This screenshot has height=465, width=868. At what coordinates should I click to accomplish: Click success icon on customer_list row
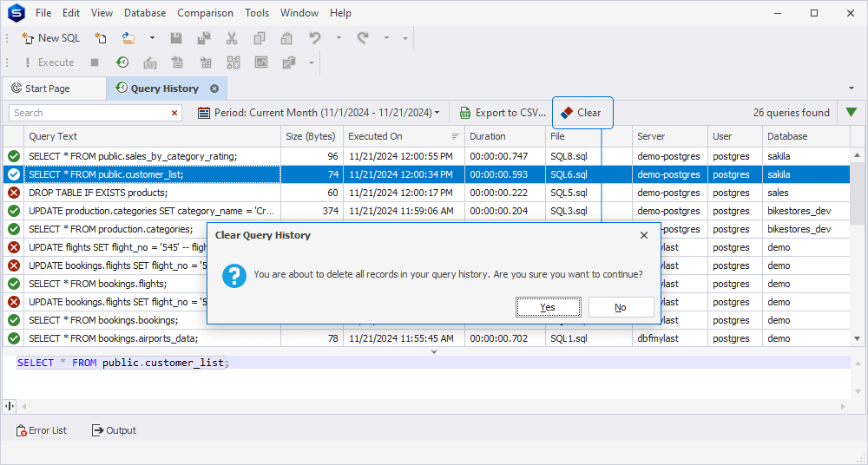click(14, 174)
